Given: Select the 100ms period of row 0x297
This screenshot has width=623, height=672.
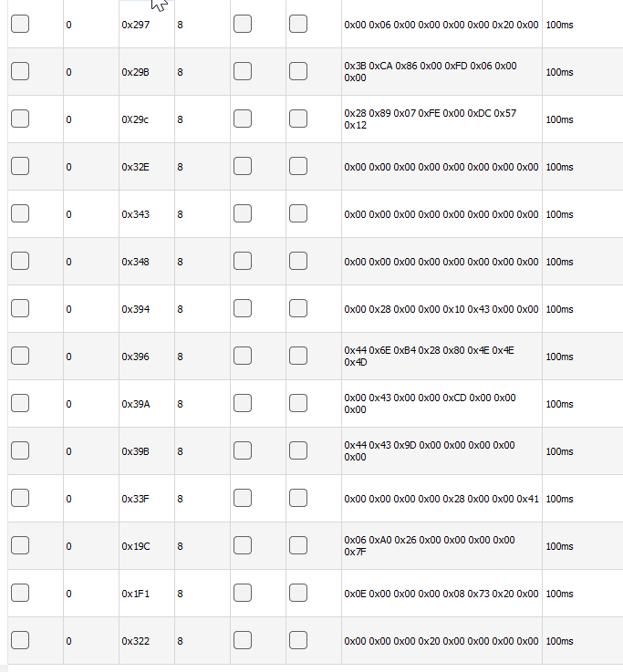Looking at the screenshot, I should pos(559,25).
